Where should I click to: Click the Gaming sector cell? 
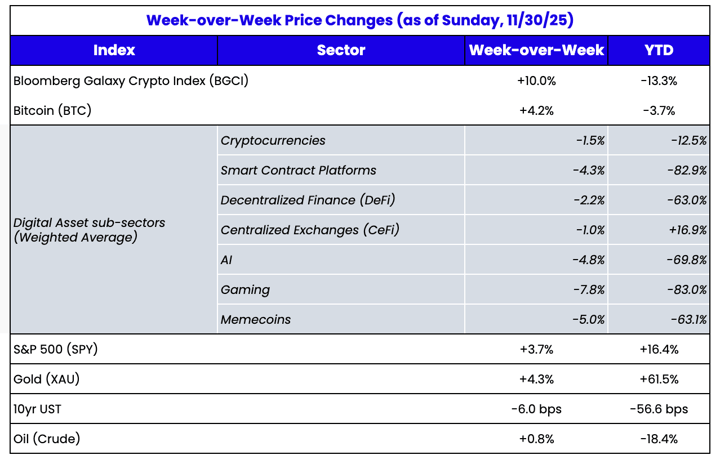(x=245, y=290)
